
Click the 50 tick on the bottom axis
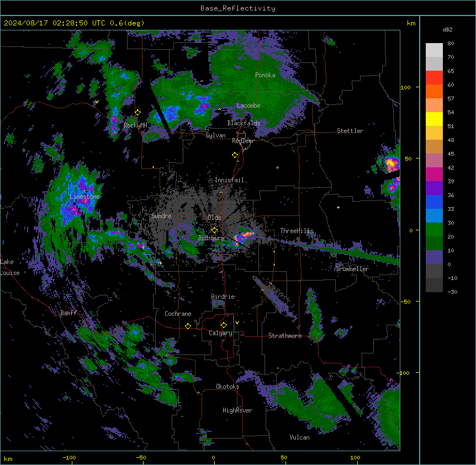pyautogui.click(x=284, y=457)
